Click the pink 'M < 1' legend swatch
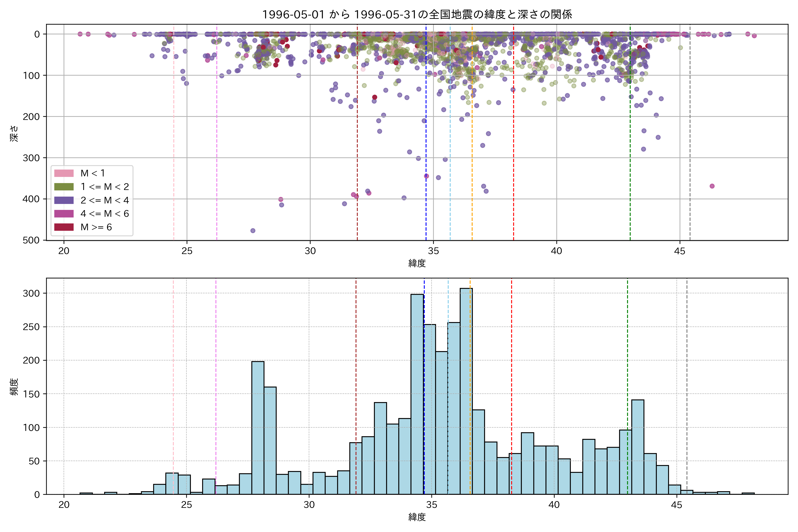This screenshot has height=532, width=798. pos(64,173)
